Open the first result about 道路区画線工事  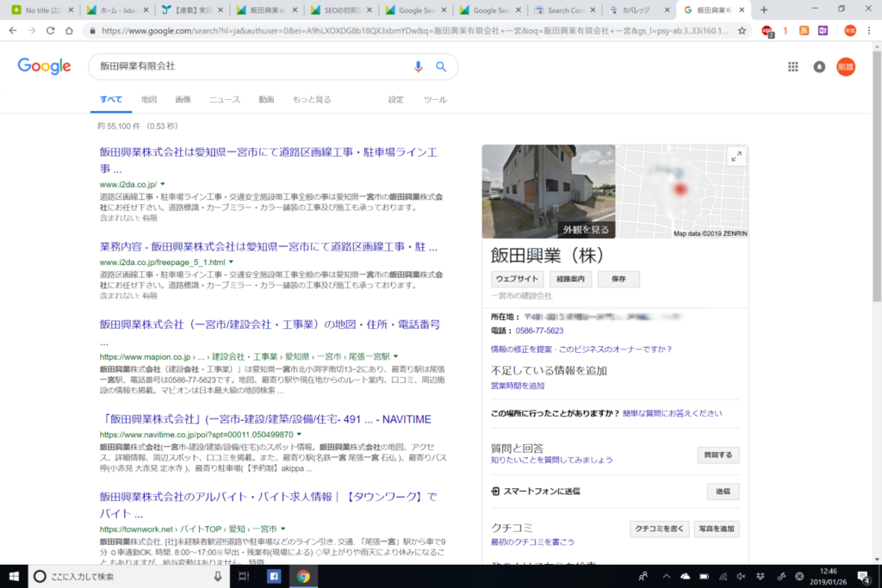[269, 160]
